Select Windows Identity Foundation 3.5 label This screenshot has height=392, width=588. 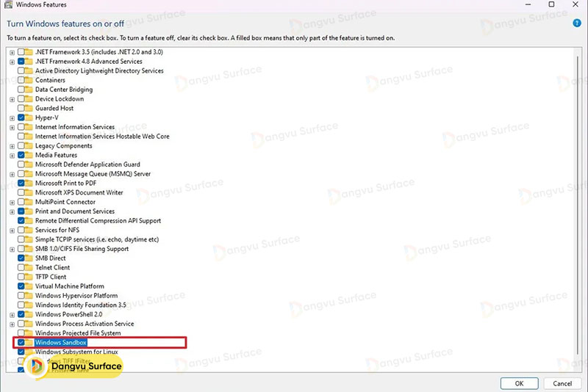81,305
